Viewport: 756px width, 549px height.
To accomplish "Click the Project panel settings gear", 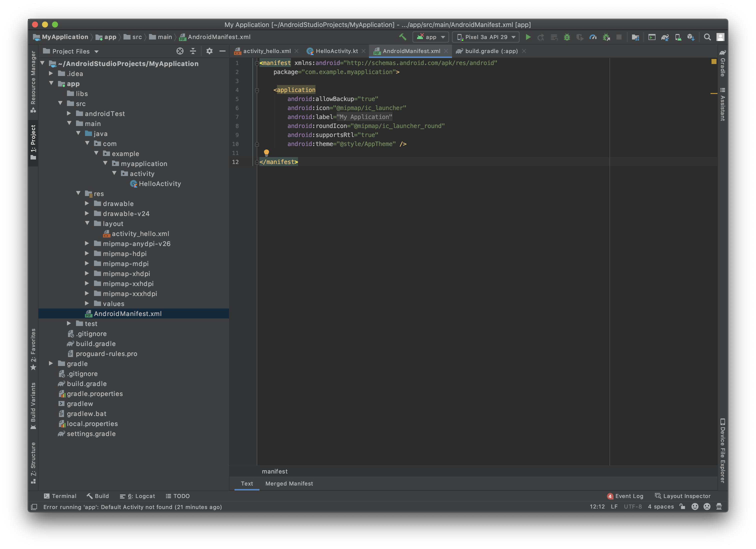I will (x=209, y=51).
